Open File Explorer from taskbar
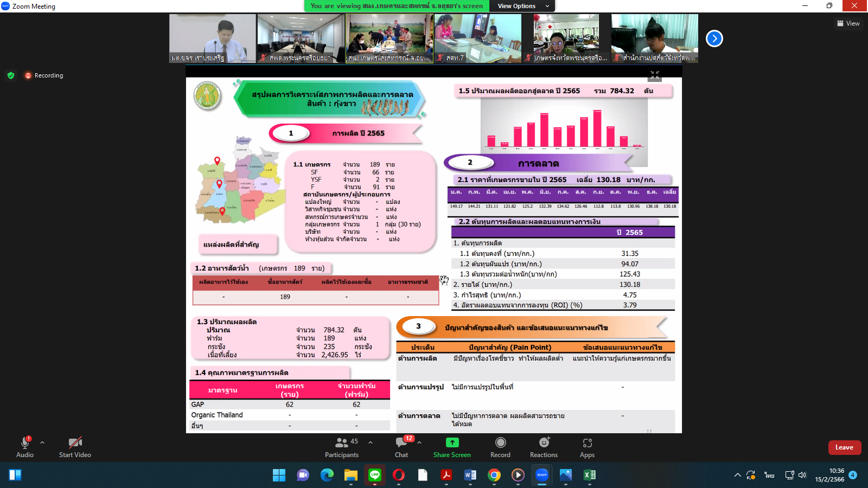The width and height of the screenshot is (868, 488). 350,475
